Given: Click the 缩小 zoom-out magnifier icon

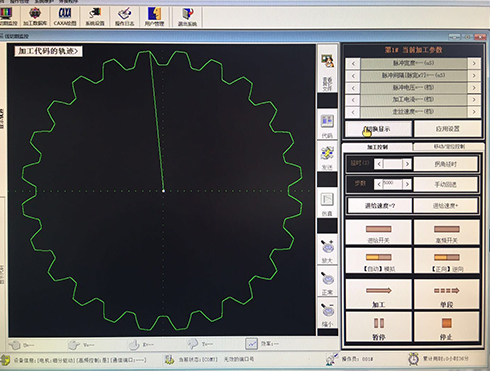Looking at the screenshot, I should (x=327, y=314).
